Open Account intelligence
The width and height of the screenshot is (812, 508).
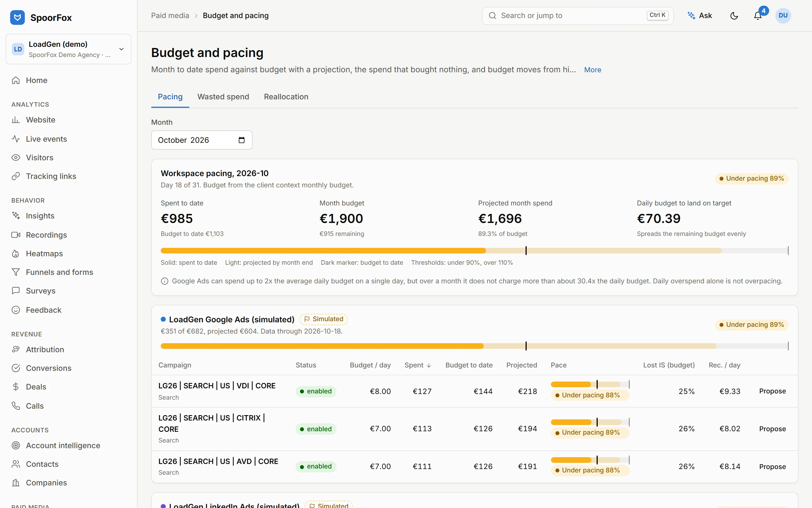coord(69,445)
